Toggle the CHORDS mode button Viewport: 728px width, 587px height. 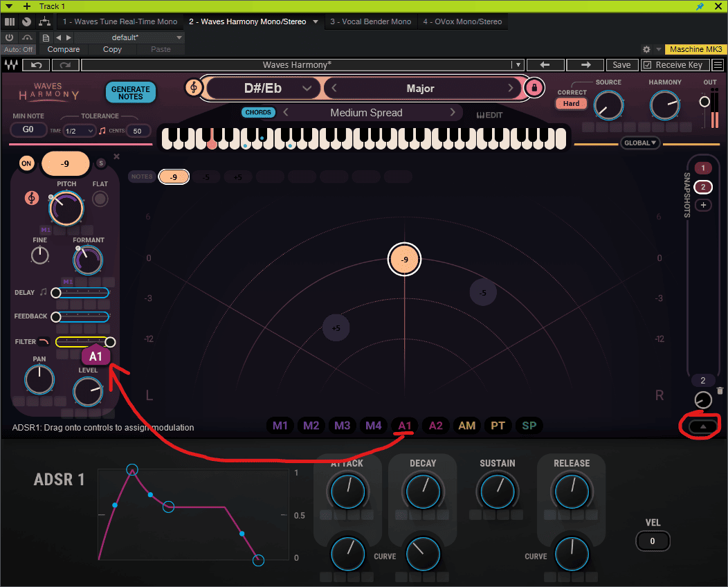258,112
